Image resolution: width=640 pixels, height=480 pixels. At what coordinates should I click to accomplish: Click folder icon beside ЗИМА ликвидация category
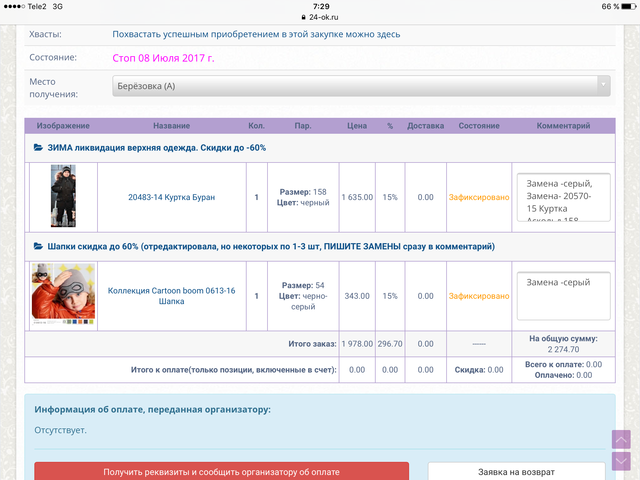tap(38, 148)
